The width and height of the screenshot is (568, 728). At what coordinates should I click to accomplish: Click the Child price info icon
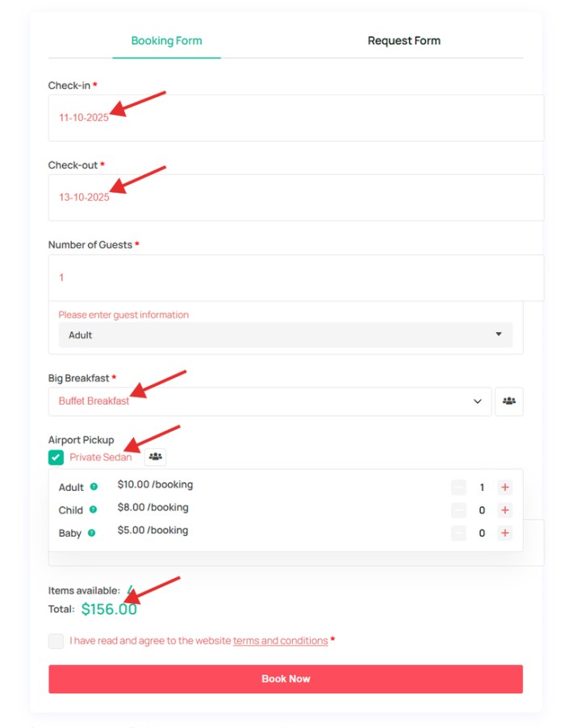click(93, 510)
